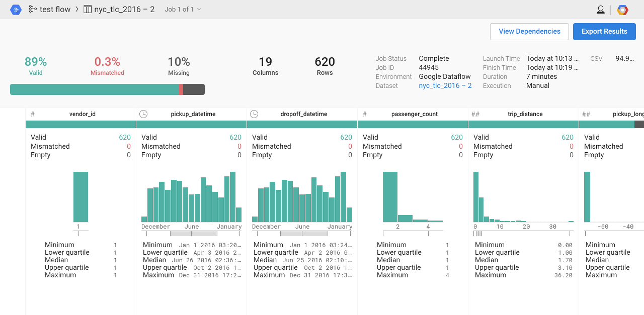Click the dropoff_datetime quartile range bar

coord(304,234)
